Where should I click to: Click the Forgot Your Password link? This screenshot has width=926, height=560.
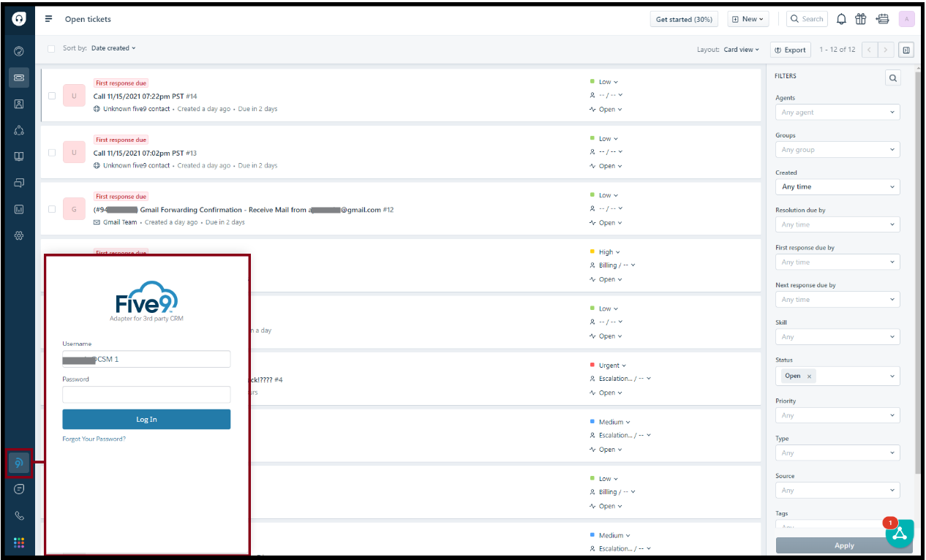(94, 439)
